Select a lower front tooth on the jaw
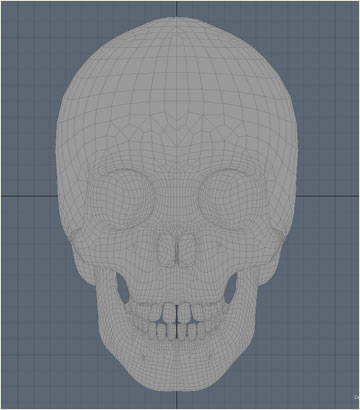The height and width of the screenshot is (410, 360). (x=171, y=332)
